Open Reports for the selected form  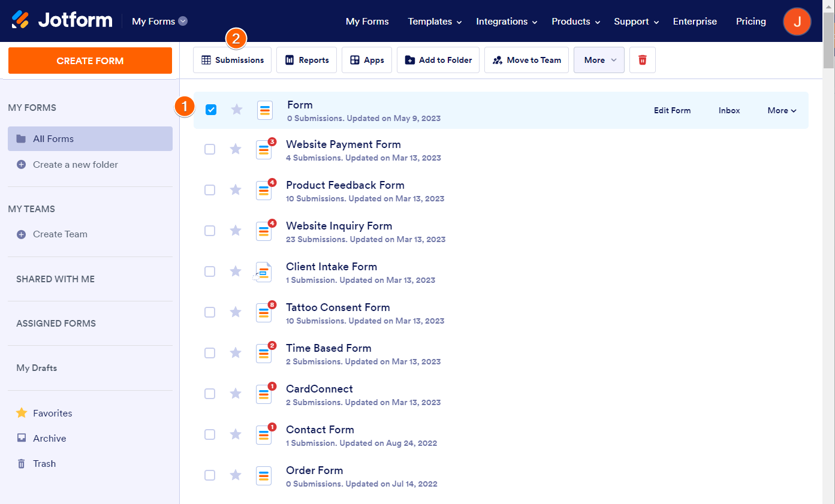tap(306, 60)
